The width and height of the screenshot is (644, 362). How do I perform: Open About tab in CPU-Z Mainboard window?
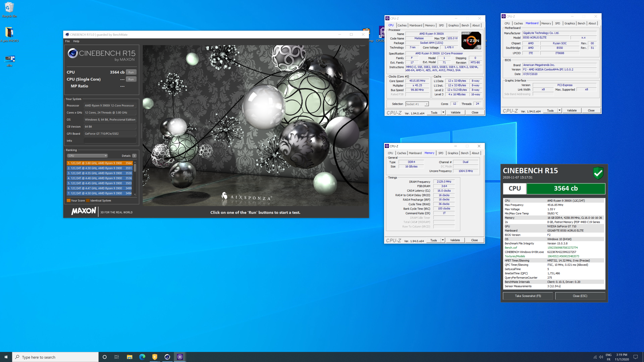[592, 23]
